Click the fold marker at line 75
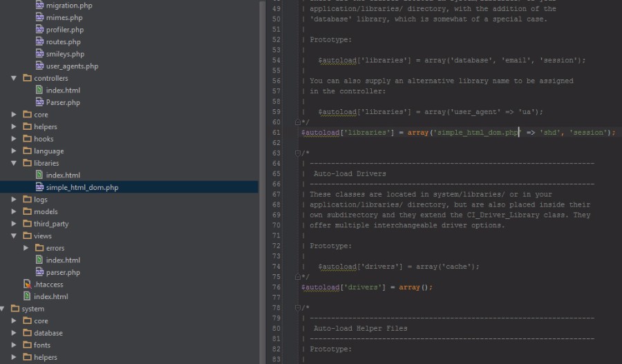 (x=297, y=277)
